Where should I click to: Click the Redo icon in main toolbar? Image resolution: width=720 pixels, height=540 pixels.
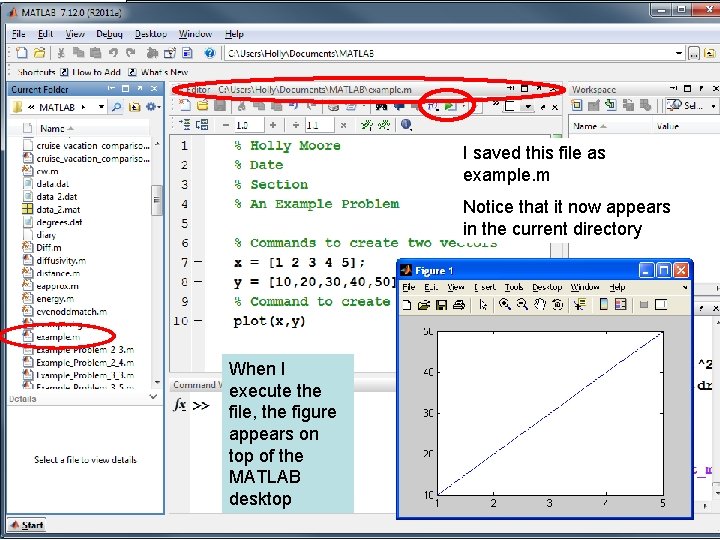coord(130,53)
